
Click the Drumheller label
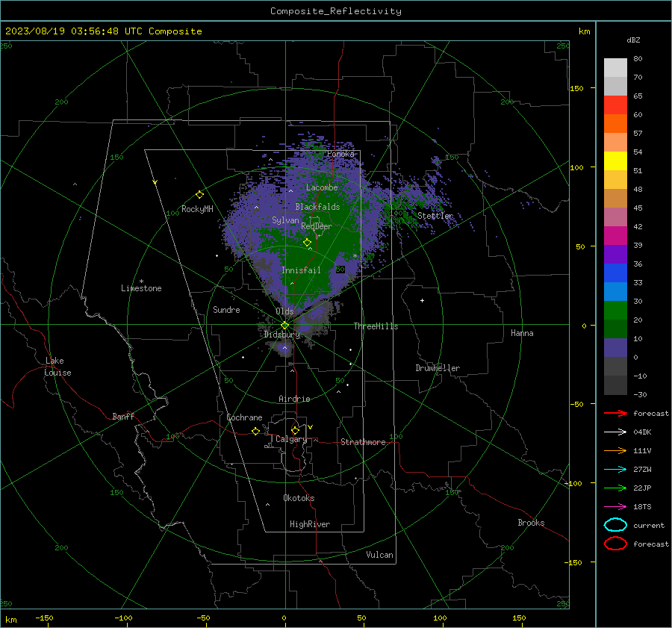click(438, 368)
